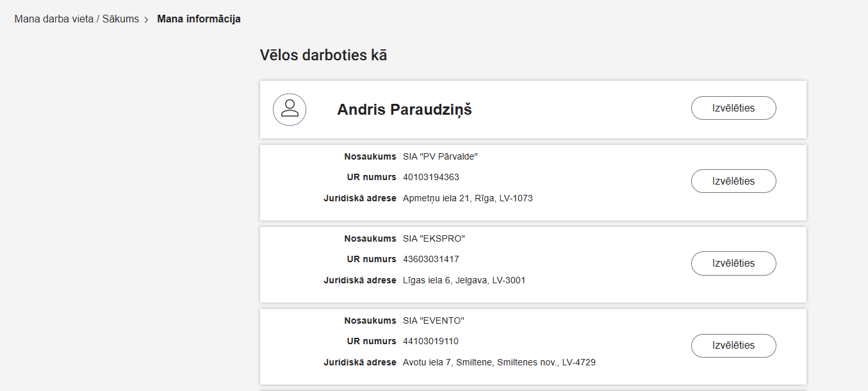Open Mana darba vieta / Sākums breadcrumb link
Screen dimensions: 868x391
[x=77, y=19]
